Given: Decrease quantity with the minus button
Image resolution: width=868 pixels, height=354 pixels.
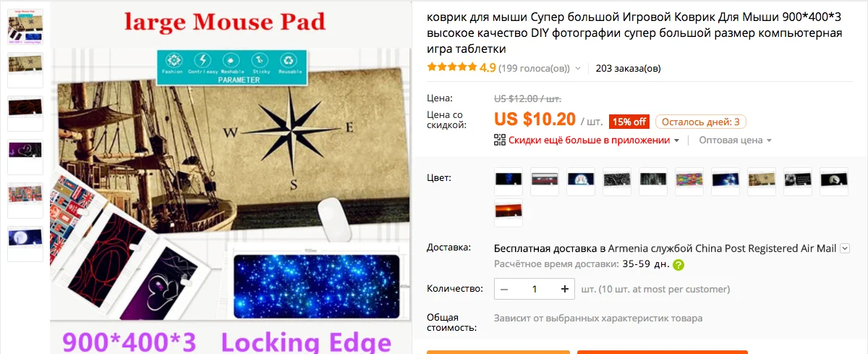Looking at the screenshot, I should pos(504,289).
